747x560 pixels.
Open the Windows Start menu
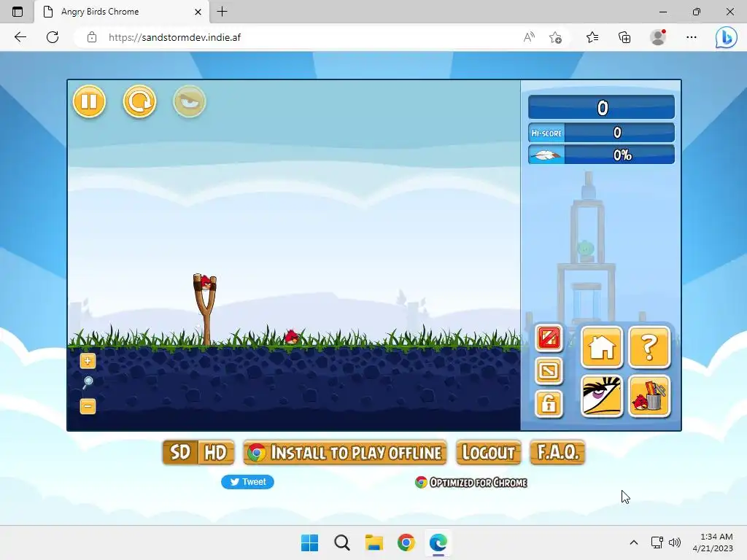pyautogui.click(x=309, y=542)
